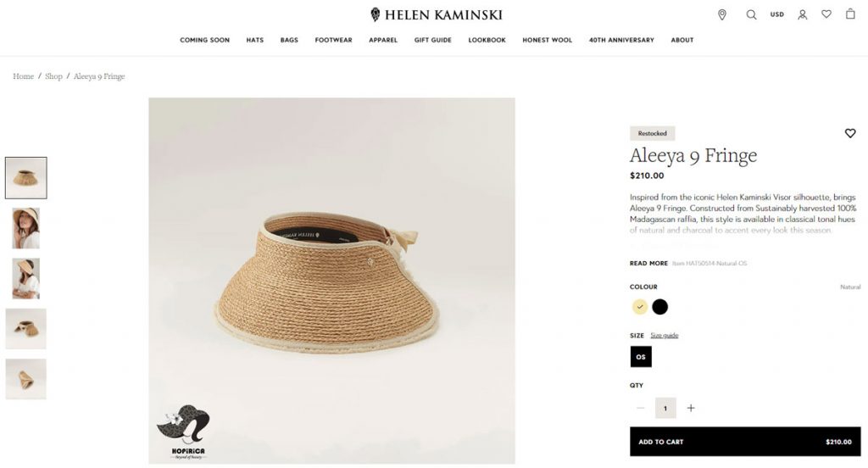The image size is (868, 468).
Task: Go to the Lookbook menu
Action: pyautogui.click(x=487, y=40)
